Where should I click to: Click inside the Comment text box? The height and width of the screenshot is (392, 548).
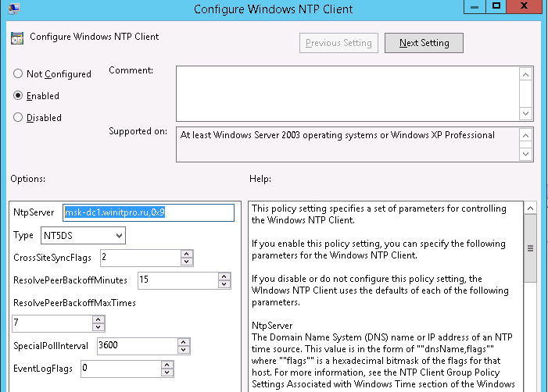click(x=348, y=94)
